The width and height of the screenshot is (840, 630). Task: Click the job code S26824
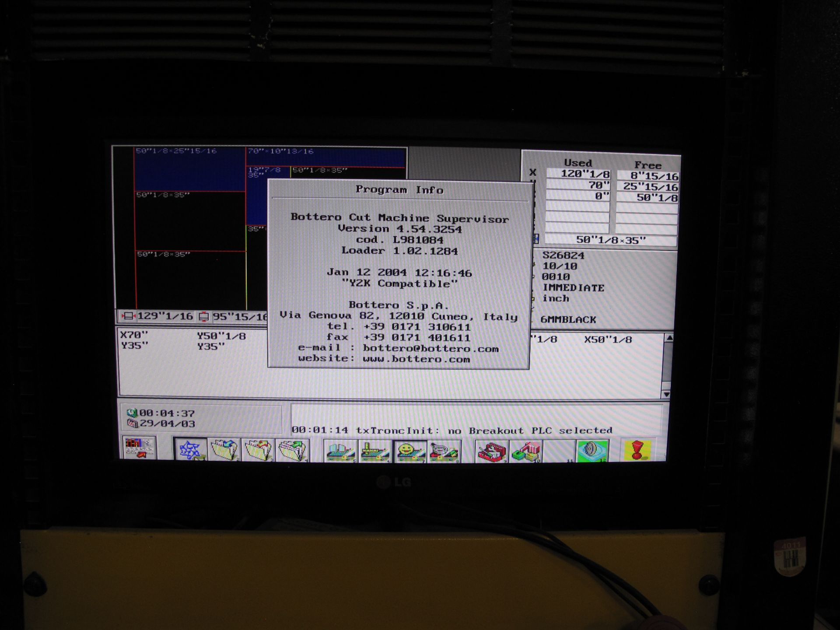click(563, 255)
